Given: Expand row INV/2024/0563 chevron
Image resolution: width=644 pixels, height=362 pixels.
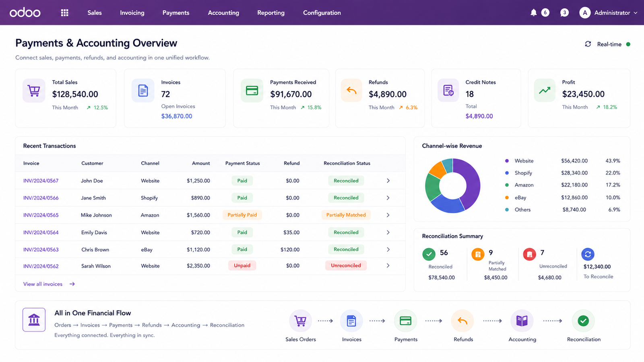Looking at the screenshot, I should coord(388,249).
